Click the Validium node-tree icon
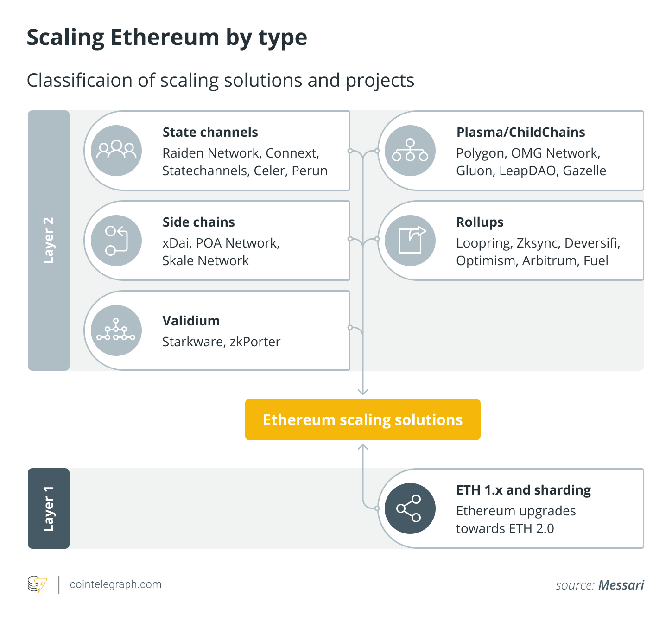This screenshot has height=622, width=672. pos(116,330)
